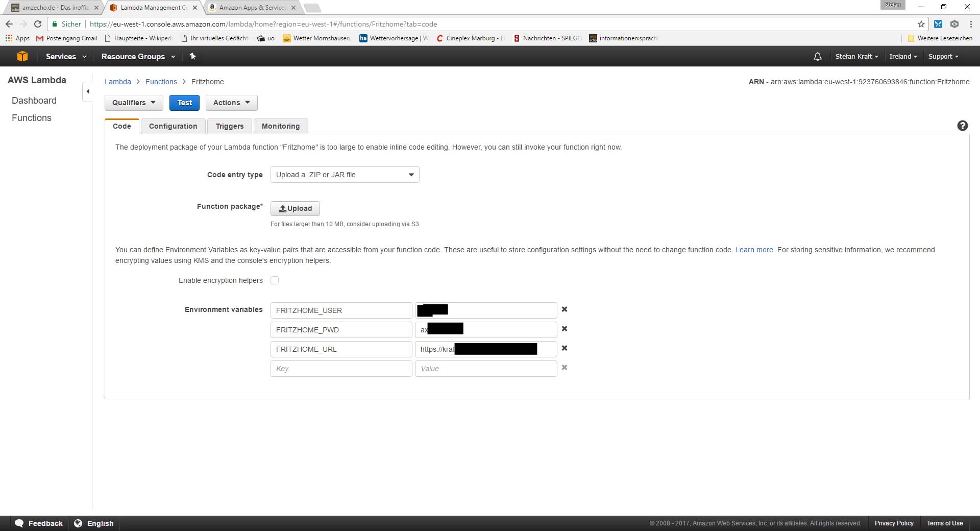
Task: Click the empty Value input field
Action: (486, 369)
